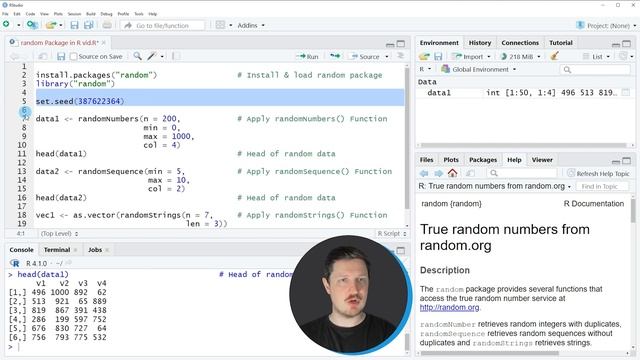Open the (Top Level) scope selector

coord(59,233)
